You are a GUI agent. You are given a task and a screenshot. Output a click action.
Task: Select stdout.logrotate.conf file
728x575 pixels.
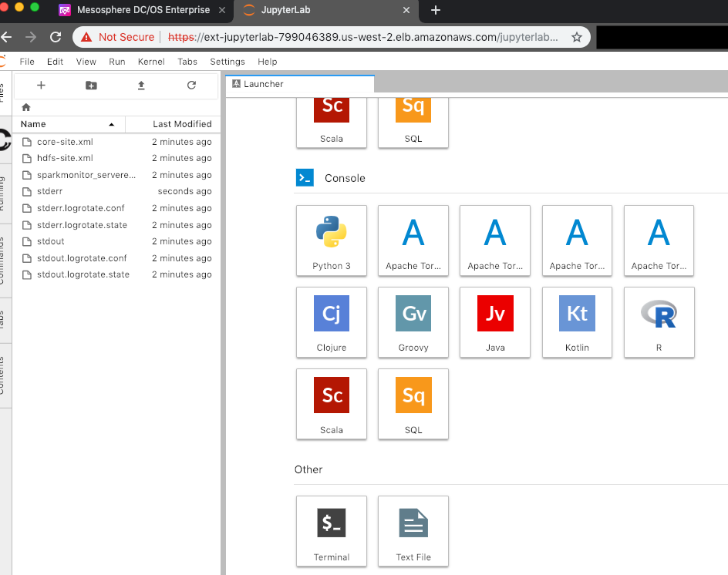click(116, 258)
